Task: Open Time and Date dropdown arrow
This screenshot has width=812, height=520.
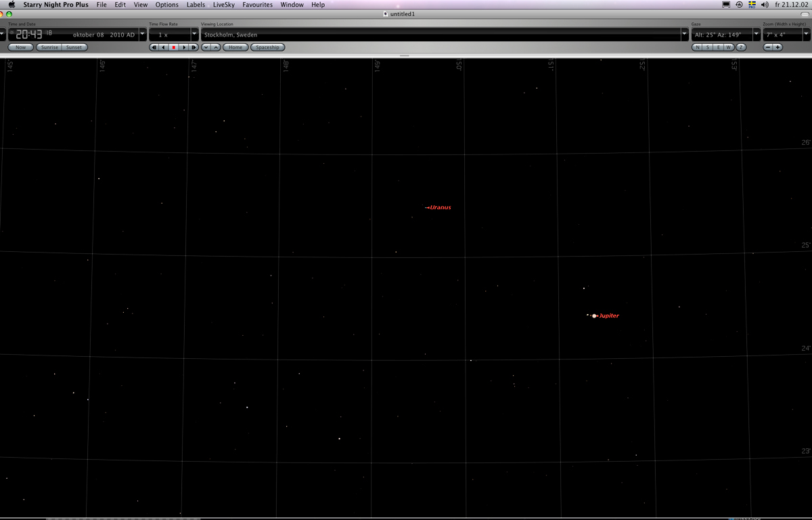Action: tap(142, 34)
